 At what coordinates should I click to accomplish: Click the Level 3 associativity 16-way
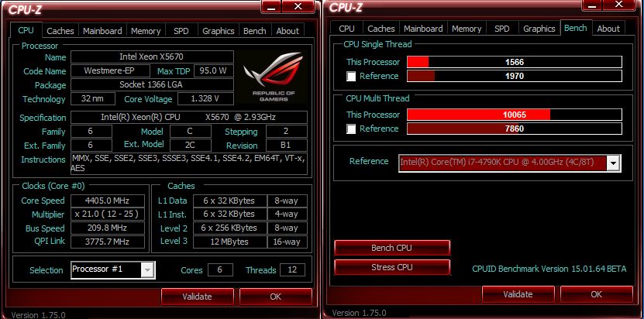coord(287,242)
